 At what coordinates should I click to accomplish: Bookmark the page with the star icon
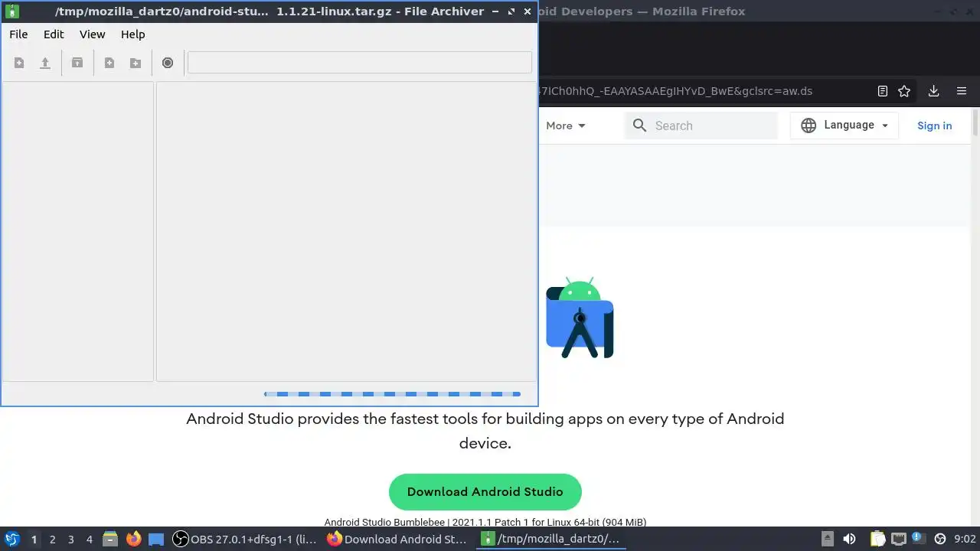904,91
